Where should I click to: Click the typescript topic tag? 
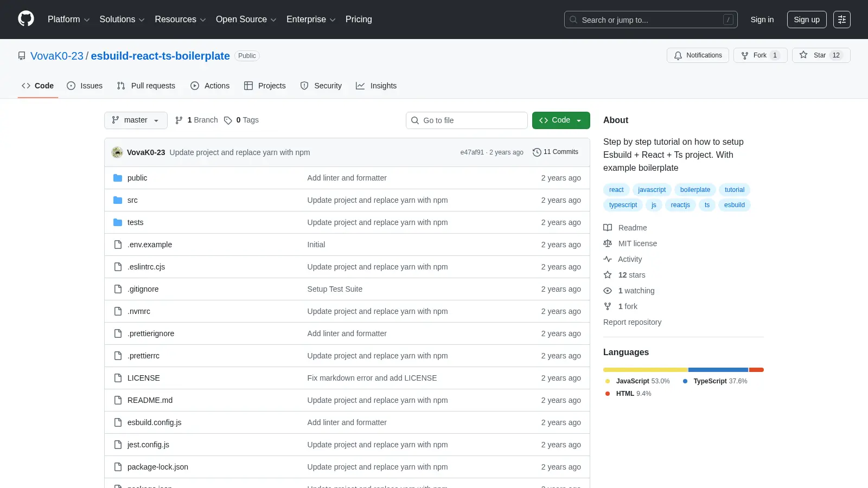coord(623,205)
